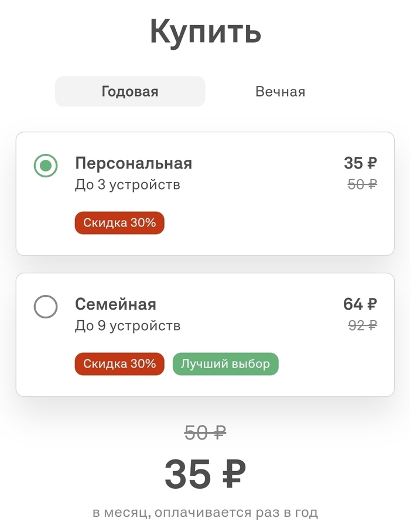Click the crossed-out 92 ₽ old price
The image size is (410, 532).
362,325
